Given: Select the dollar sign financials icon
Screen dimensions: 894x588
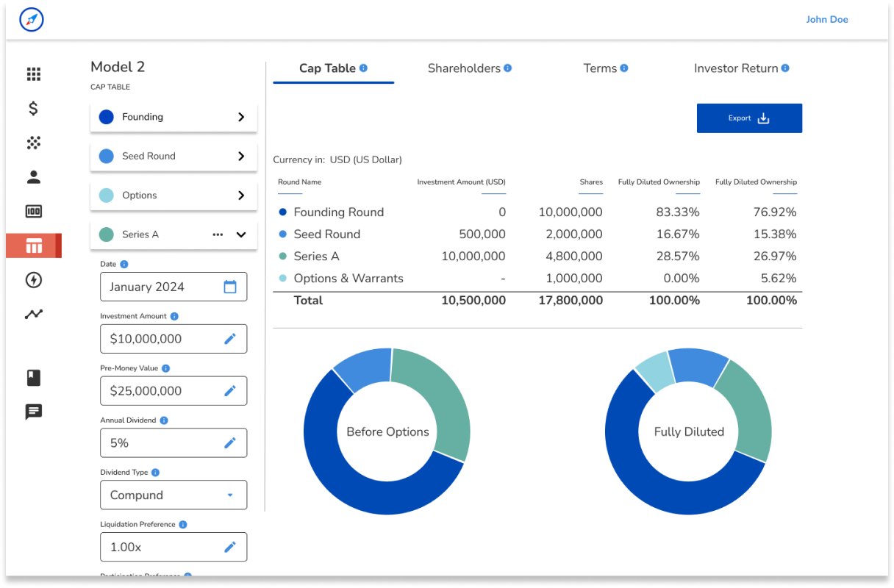Looking at the screenshot, I should tap(33, 108).
